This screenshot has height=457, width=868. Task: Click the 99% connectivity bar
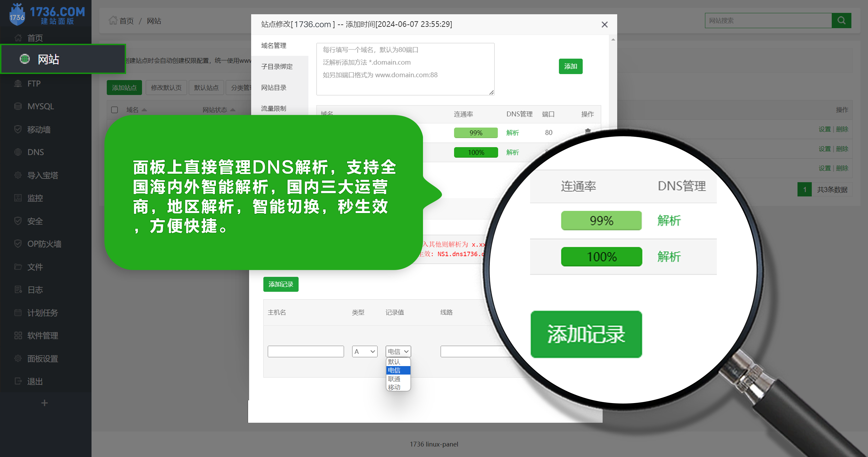pos(476,133)
